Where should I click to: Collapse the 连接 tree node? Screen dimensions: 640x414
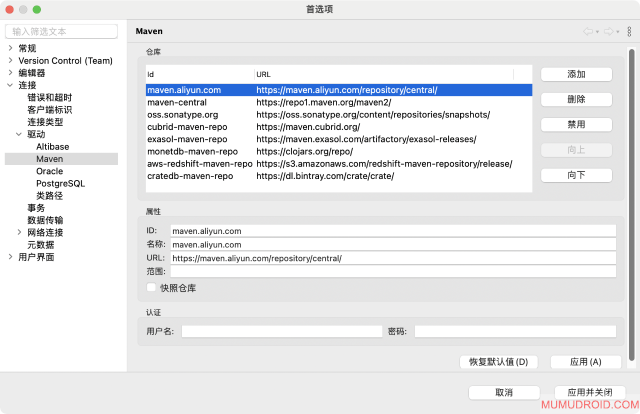pos(10,85)
